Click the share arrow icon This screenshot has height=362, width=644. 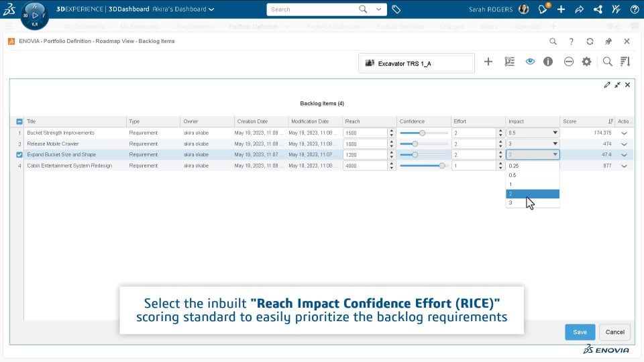pyautogui.click(x=579, y=9)
